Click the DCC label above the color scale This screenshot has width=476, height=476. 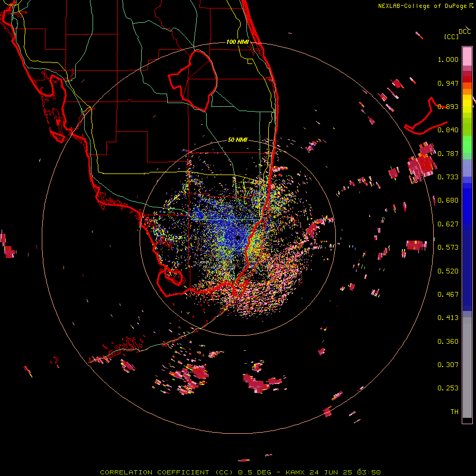(x=465, y=32)
